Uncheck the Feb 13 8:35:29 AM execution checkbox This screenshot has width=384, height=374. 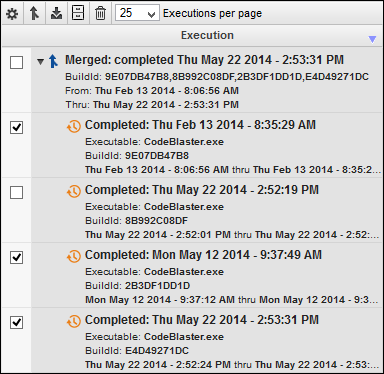pos(17,127)
